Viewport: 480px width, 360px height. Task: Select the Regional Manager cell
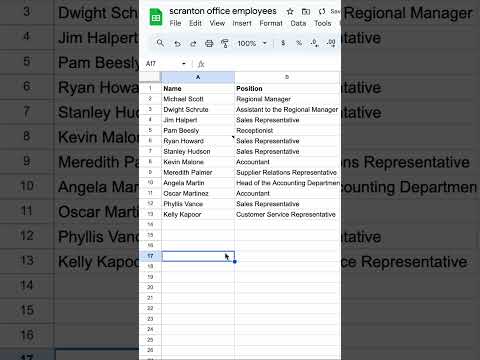(x=287, y=99)
